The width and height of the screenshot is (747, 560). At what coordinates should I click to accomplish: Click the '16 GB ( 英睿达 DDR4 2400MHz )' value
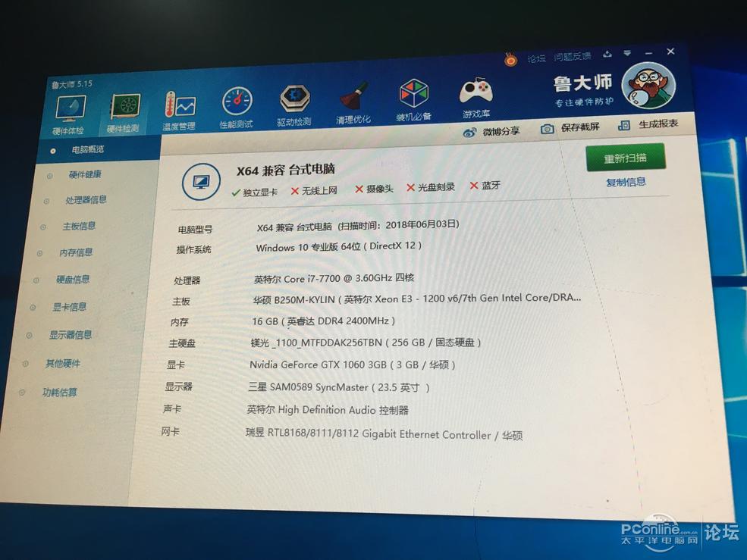[324, 321]
